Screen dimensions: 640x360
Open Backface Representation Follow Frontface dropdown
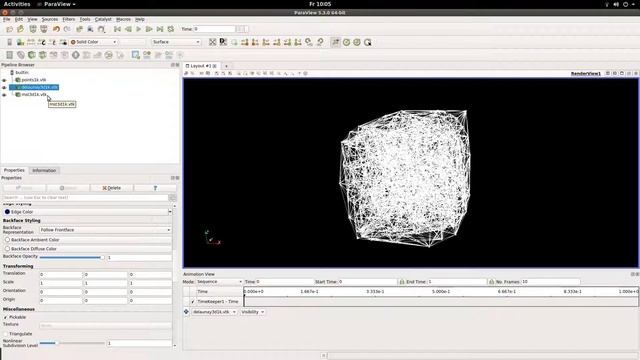[105, 230]
